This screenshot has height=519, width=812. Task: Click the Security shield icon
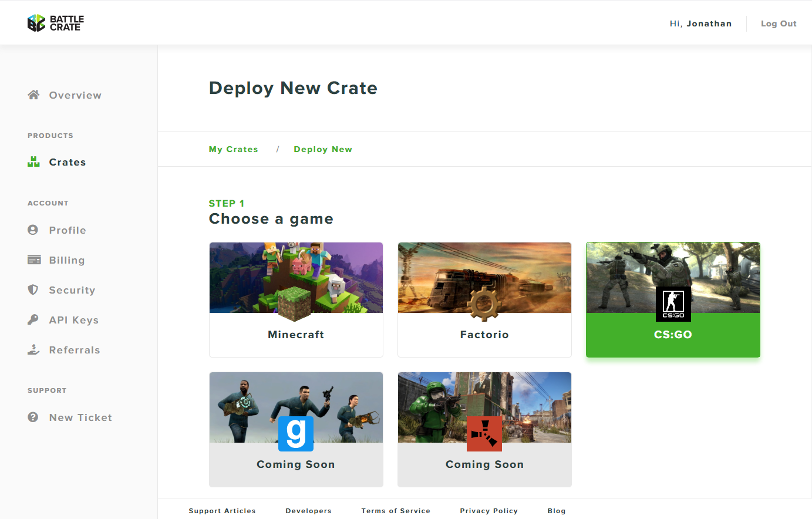pos(33,289)
